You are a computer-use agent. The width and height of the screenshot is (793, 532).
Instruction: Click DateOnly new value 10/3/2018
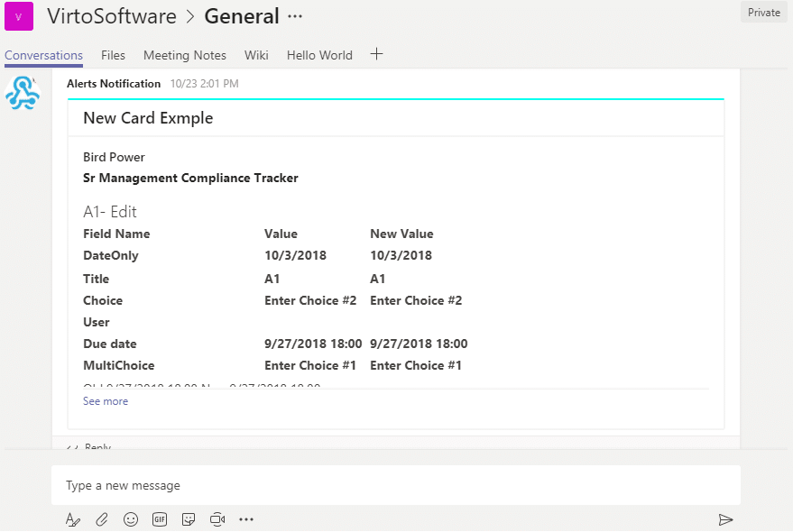401,256
